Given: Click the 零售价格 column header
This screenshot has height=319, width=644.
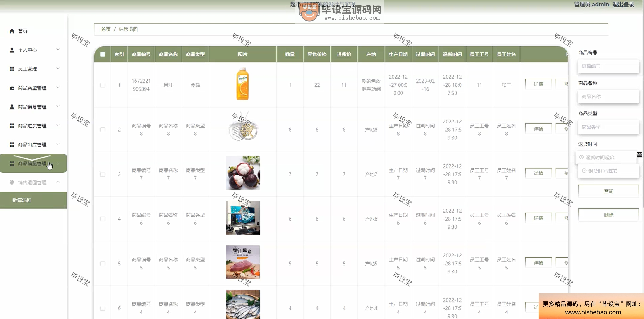Looking at the screenshot, I should [x=317, y=54].
